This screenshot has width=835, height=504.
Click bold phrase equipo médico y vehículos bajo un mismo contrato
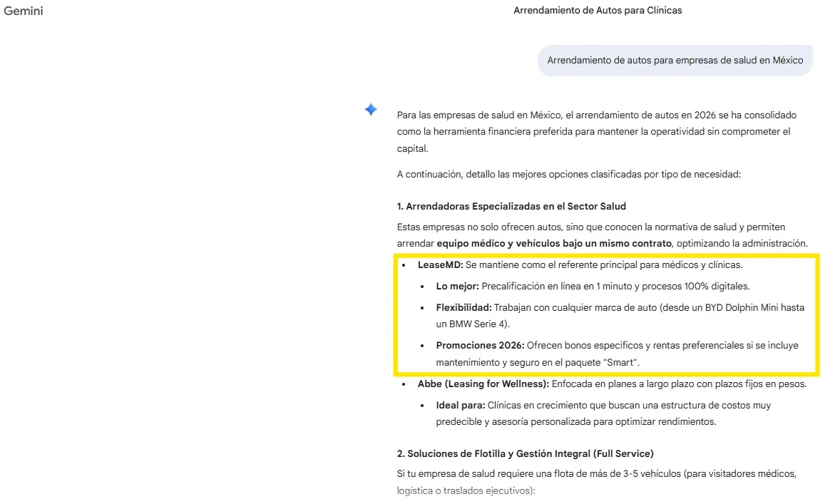(554, 243)
